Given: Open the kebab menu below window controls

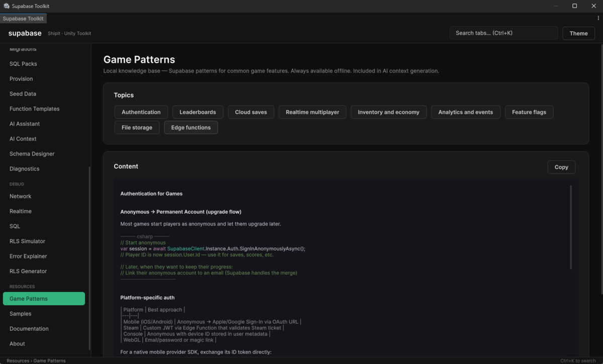Looking at the screenshot, I should pyautogui.click(x=598, y=18).
